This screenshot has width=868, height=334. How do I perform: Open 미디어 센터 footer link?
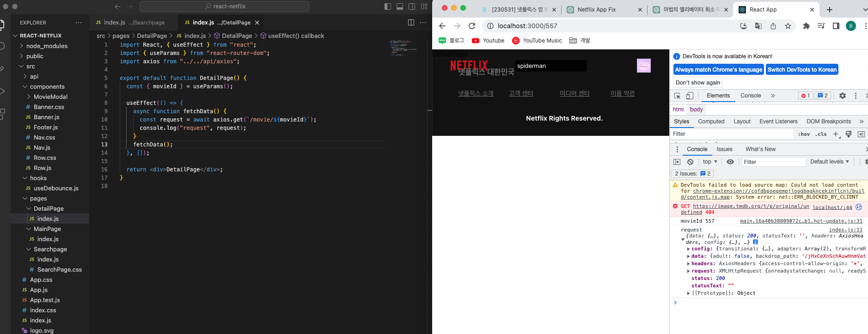click(x=575, y=93)
